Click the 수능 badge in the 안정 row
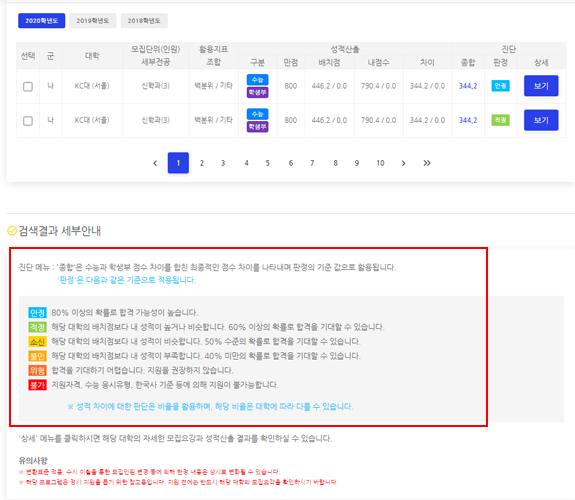Viewport: 575px width, 500px height. click(x=257, y=80)
